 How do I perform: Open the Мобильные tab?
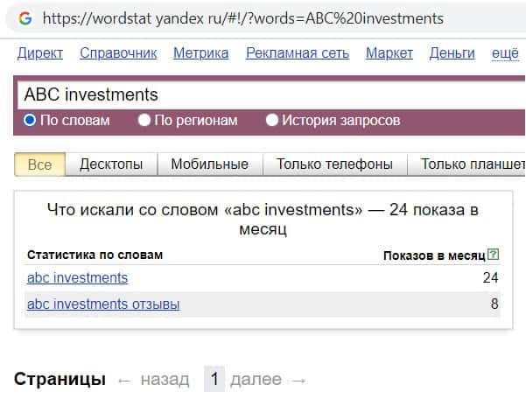(x=209, y=164)
